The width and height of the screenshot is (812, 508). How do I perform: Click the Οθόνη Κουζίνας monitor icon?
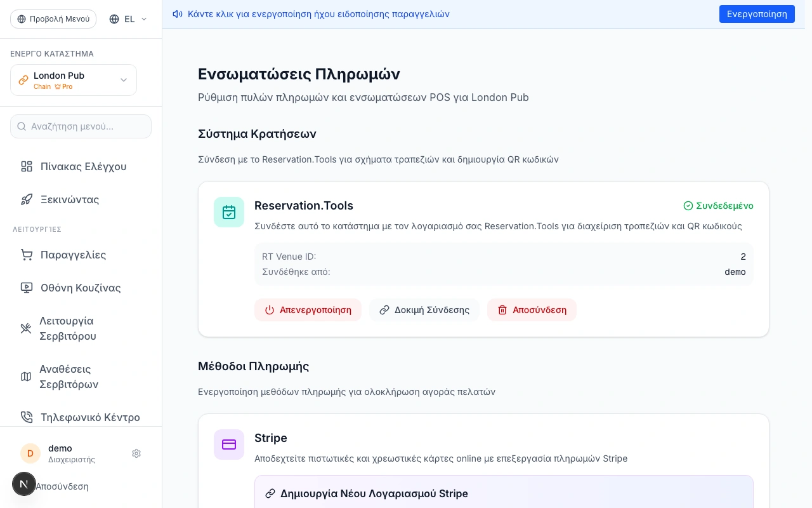click(x=27, y=288)
